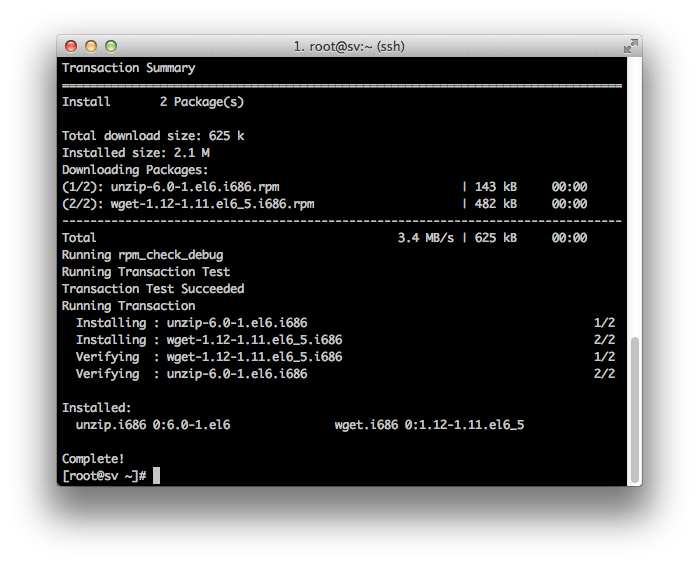The height and width of the screenshot is (565, 699).
Task: Click "Installing : unzip-6.0-1.el6.i686" line
Action: pos(192,323)
